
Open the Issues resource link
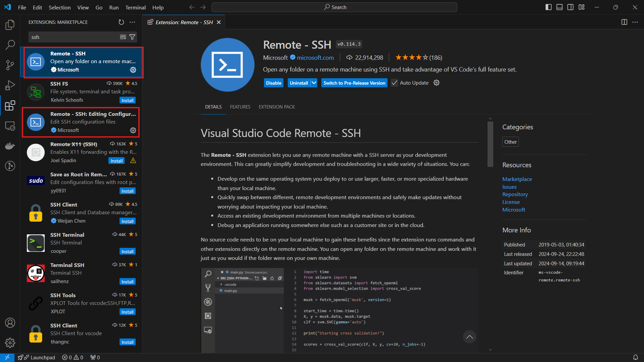click(x=509, y=187)
